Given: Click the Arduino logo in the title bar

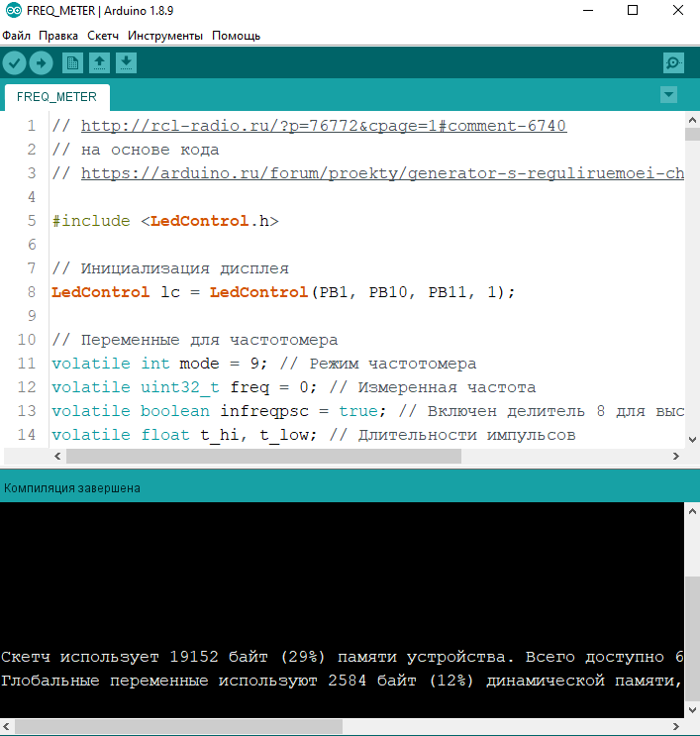Looking at the screenshot, I should pos(10,11).
